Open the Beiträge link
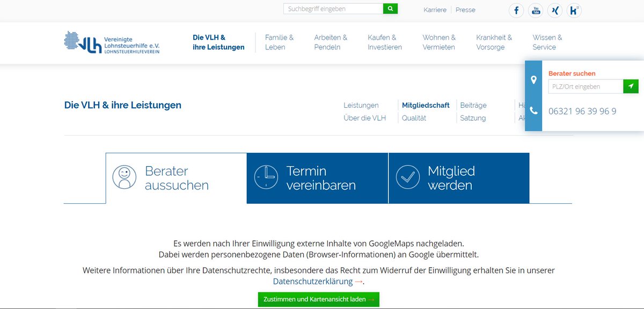The image size is (644, 309). tap(473, 105)
